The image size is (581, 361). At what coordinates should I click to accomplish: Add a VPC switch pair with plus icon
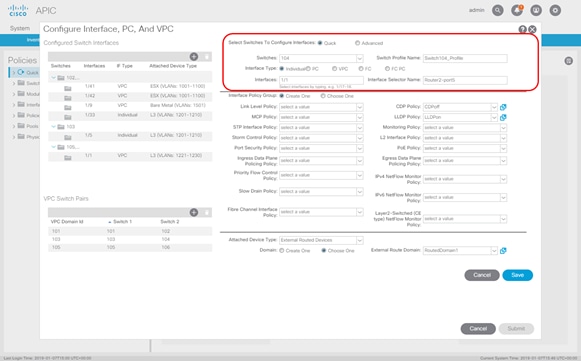[194, 212]
